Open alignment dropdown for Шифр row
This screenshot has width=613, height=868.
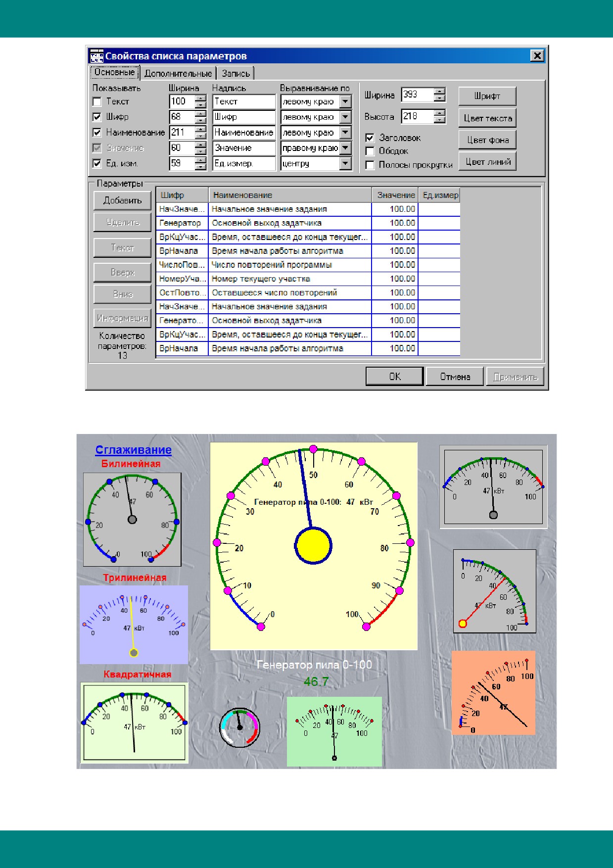point(345,117)
